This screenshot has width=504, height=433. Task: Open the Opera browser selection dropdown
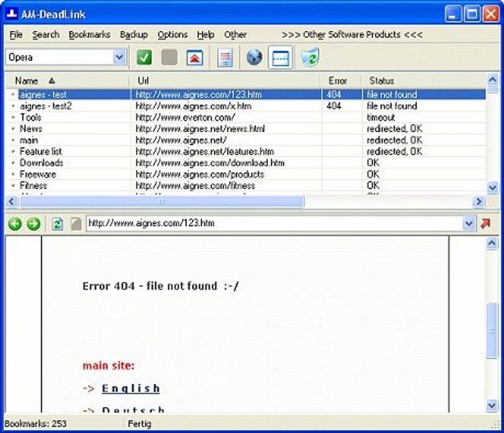click(119, 57)
